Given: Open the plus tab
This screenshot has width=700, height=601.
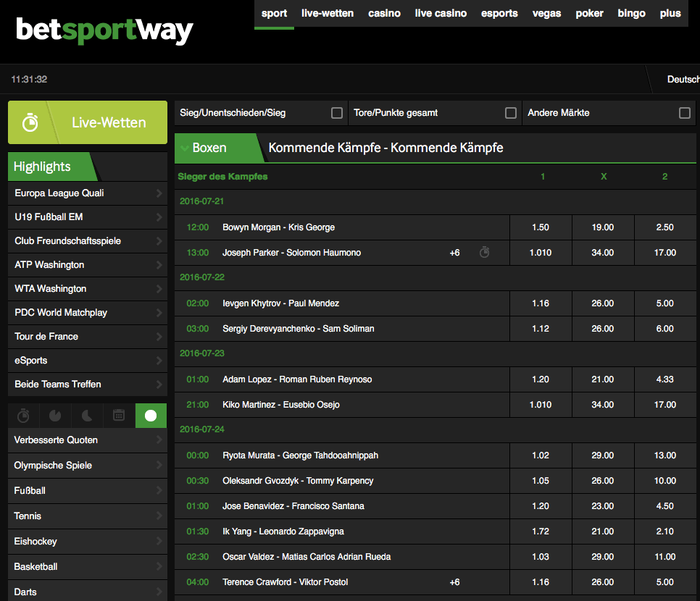Looking at the screenshot, I should click(x=670, y=13).
